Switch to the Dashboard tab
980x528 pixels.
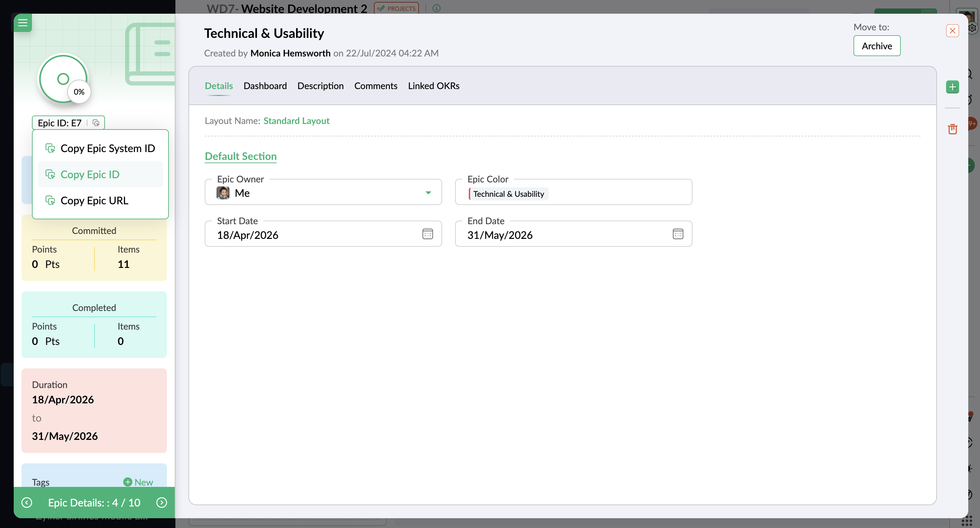[x=265, y=86]
